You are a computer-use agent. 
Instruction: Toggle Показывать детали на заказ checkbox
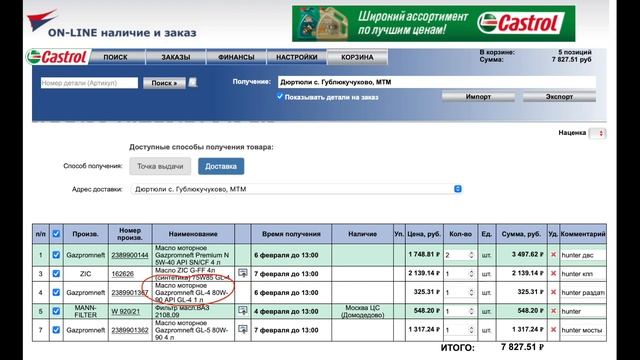point(280,96)
